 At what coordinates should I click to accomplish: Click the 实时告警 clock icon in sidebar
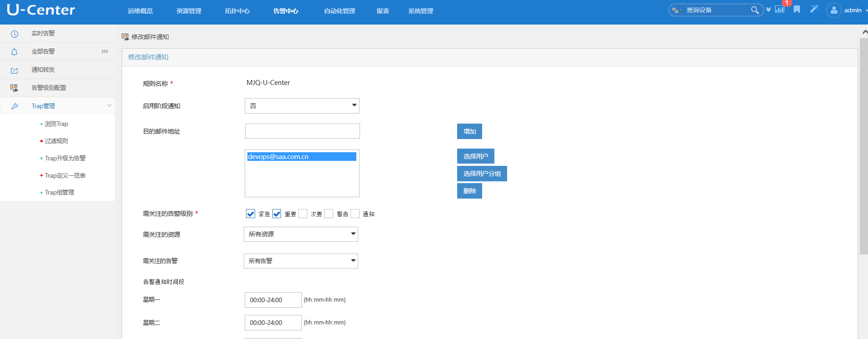coord(15,34)
